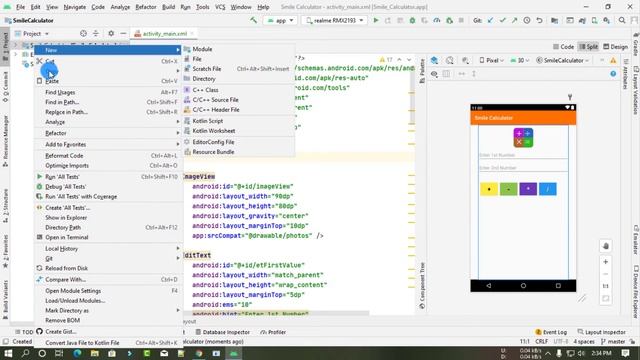Image resolution: width=640 pixels, height=360 pixels.
Task: Choose Kotlin Script in New submenu
Action: (x=238, y=121)
